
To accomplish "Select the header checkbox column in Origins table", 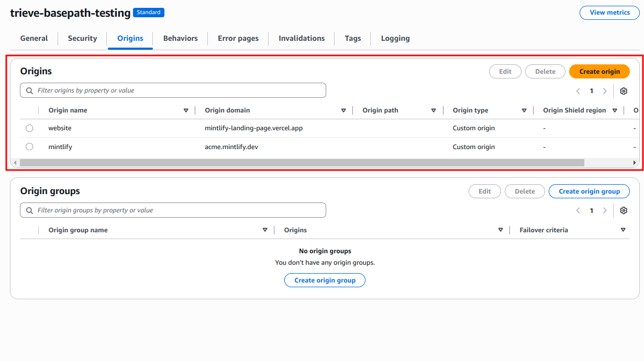I will click(29, 110).
